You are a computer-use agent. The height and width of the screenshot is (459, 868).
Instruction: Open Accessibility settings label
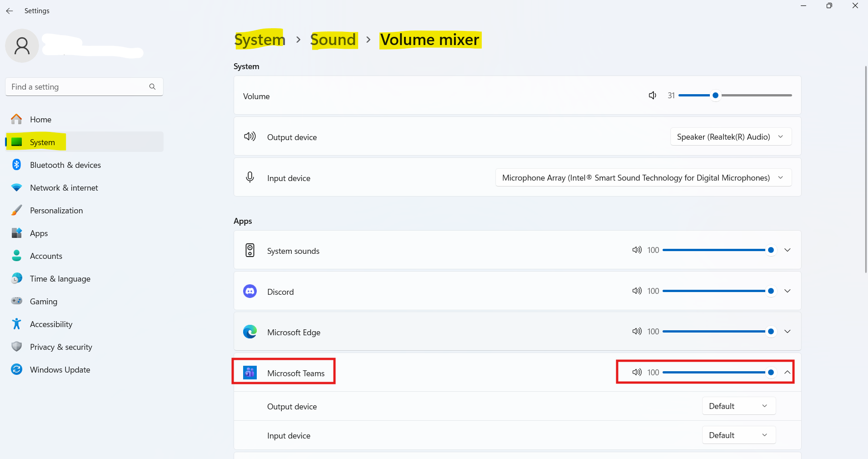pyautogui.click(x=51, y=324)
